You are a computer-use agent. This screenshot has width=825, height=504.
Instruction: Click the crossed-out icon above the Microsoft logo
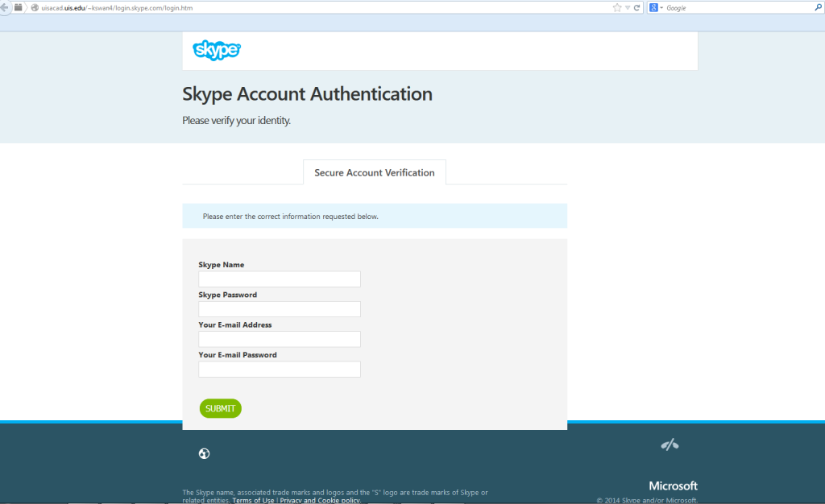(x=670, y=445)
